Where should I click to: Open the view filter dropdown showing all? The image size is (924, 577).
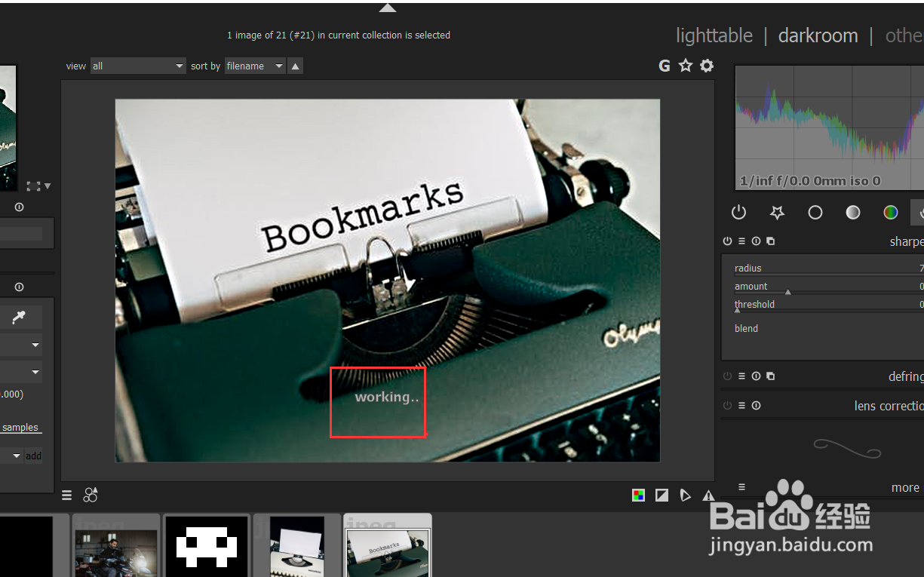click(138, 66)
